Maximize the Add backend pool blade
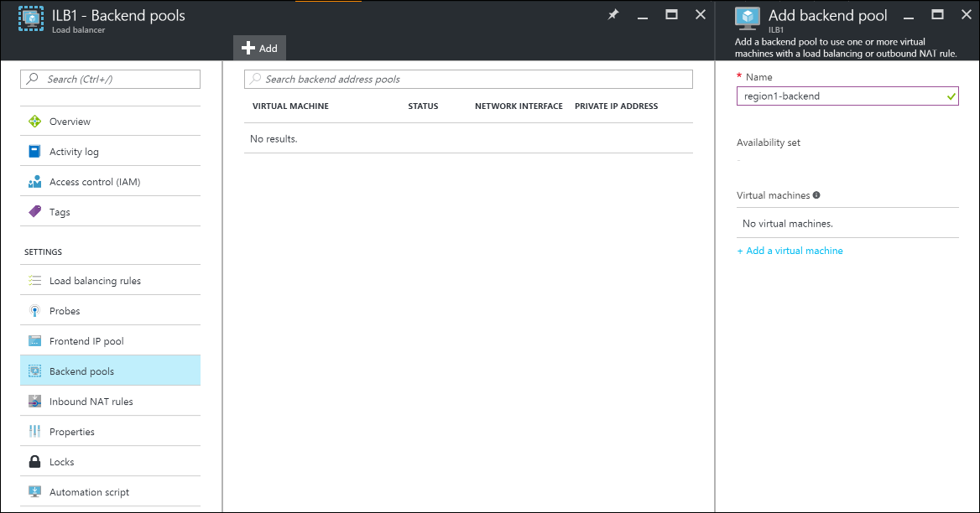 [938, 15]
